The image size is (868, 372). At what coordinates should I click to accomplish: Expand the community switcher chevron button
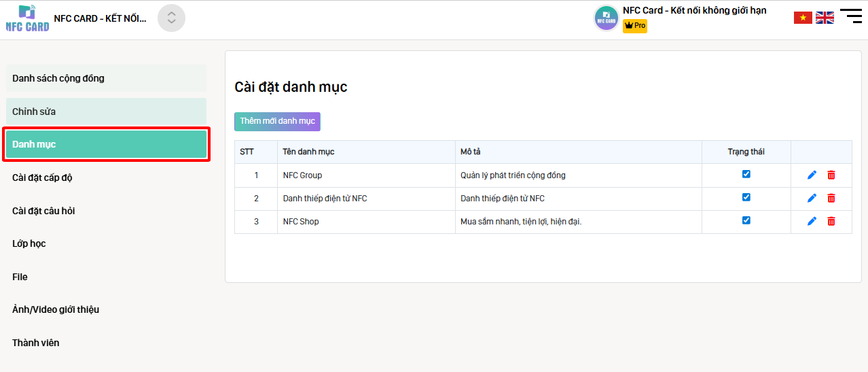(171, 18)
